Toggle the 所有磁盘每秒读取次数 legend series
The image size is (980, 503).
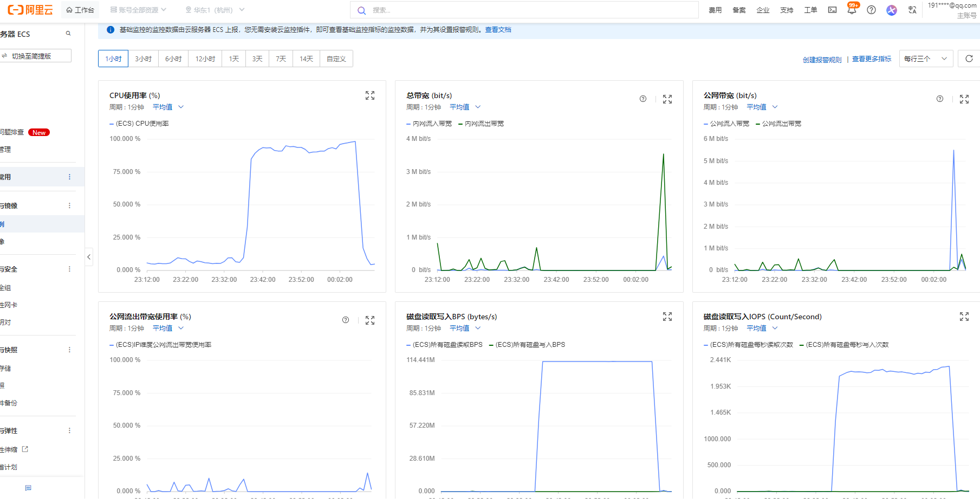click(748, 345)
